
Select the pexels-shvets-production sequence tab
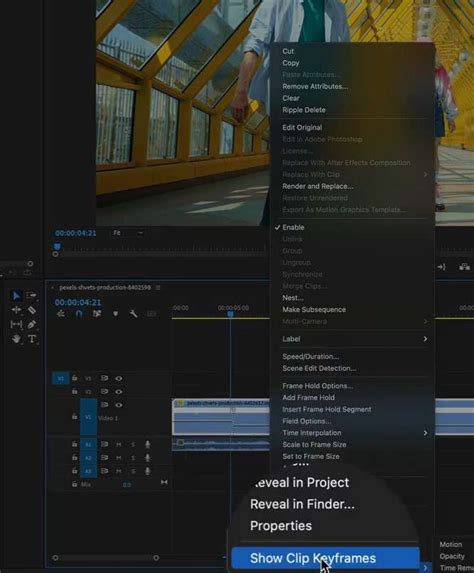click(x=105, y=288)
